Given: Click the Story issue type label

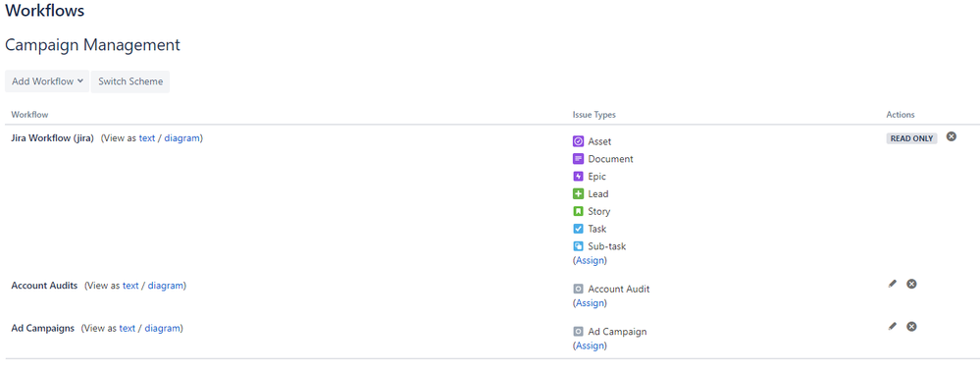Looking at the screenshot, I should 599,212.
